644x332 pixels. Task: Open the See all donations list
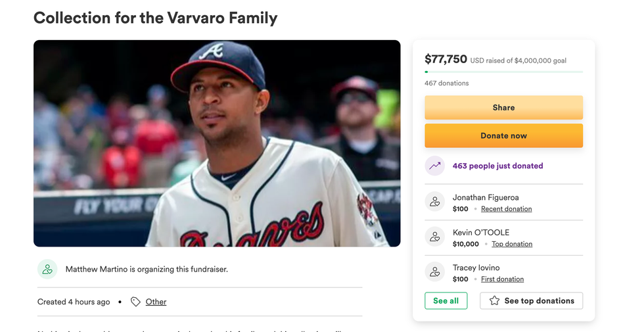tap(446, 301)
